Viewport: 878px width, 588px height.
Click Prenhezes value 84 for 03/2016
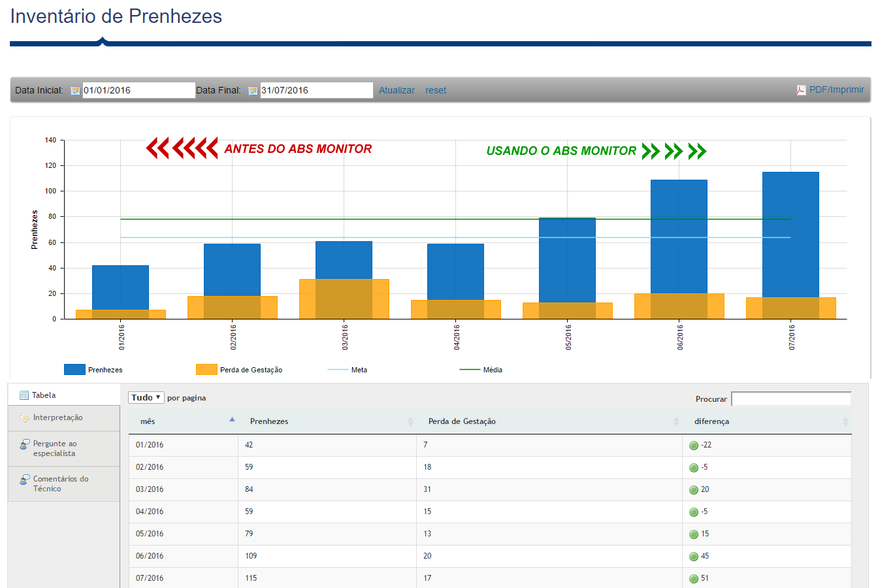(249, 489)
